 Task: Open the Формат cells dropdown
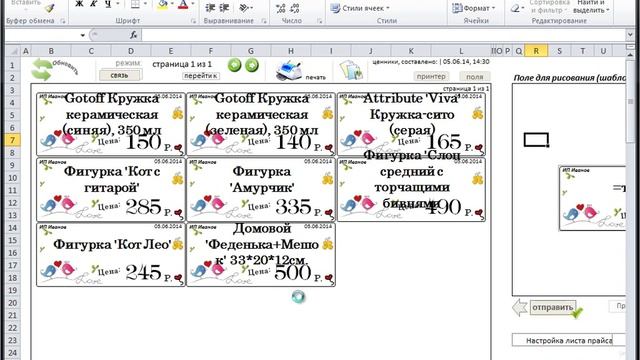[473, 8]
